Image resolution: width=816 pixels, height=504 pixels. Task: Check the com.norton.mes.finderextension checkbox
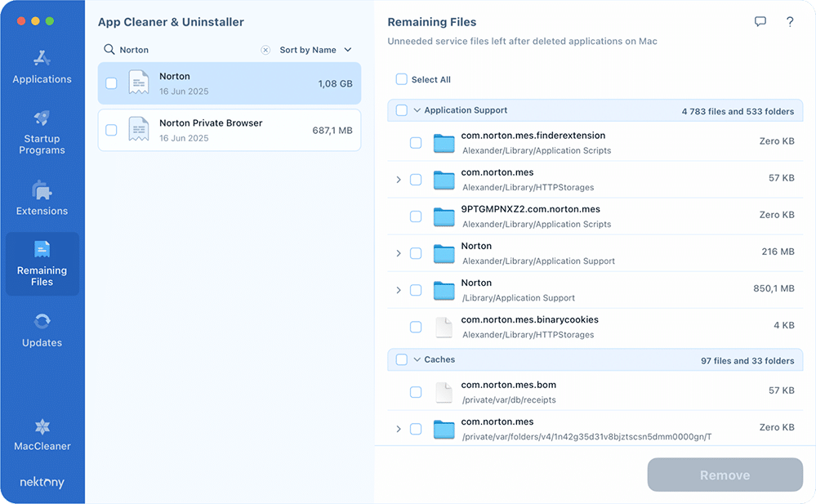[416, 143]
